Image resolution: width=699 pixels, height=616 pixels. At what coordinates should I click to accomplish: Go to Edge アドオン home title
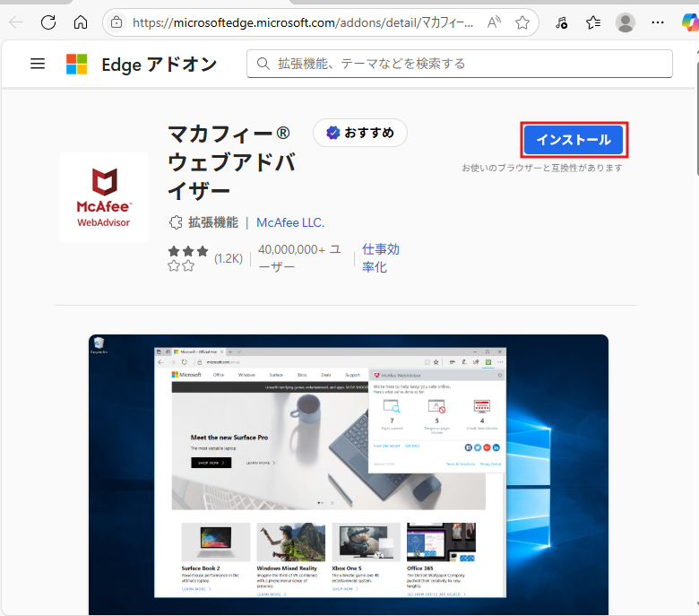point(160,65)
